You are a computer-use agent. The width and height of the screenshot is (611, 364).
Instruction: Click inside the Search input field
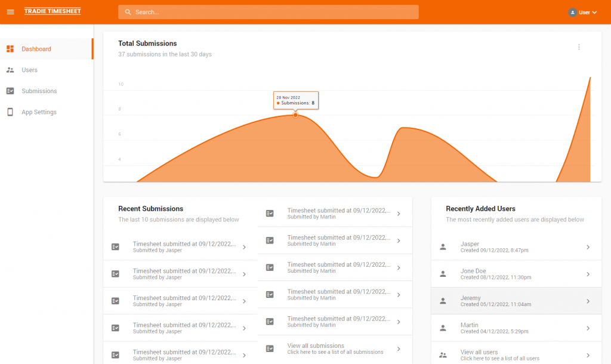coord(268,11)
